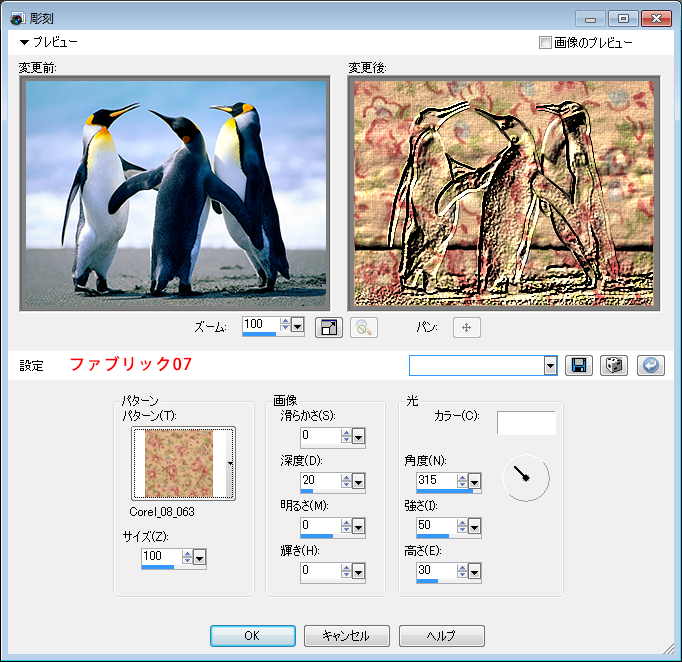Click the ヘルプ button

tap(441, 636)
